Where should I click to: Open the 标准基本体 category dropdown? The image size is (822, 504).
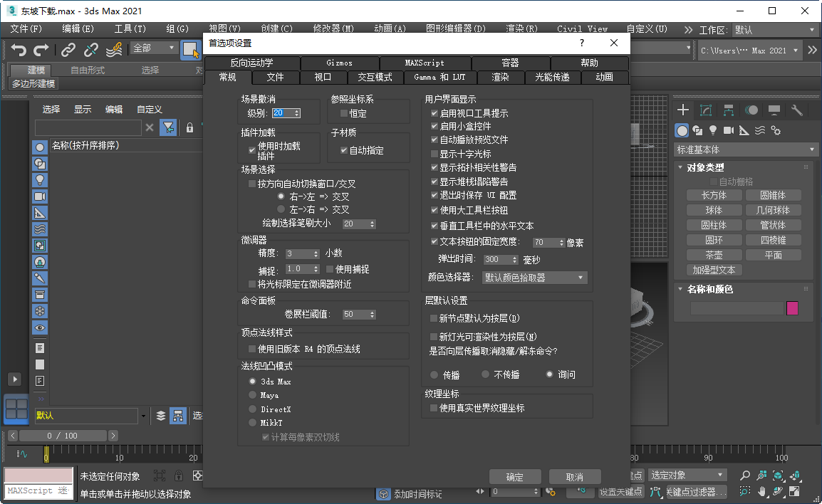tap(746, 149)
